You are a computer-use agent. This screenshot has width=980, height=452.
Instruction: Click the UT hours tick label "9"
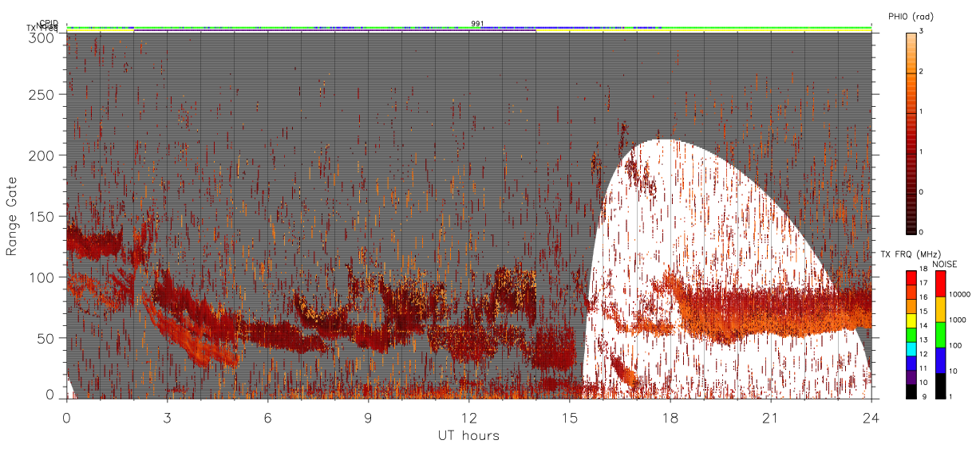pyautogui.click(x=368, y=417)
